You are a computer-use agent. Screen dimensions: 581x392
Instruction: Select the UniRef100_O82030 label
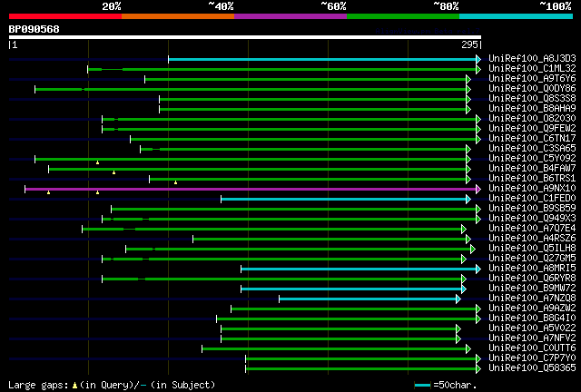[x=532, y=119]
